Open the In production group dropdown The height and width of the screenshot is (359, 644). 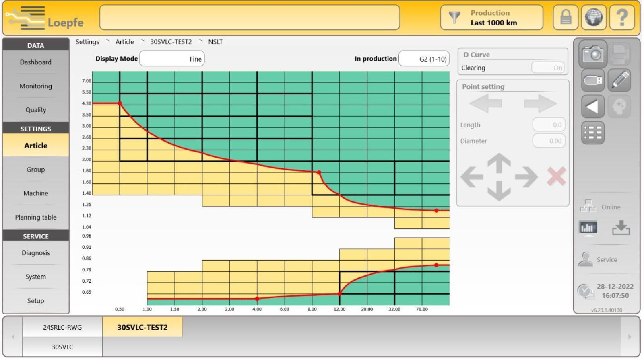coord(424,59)
